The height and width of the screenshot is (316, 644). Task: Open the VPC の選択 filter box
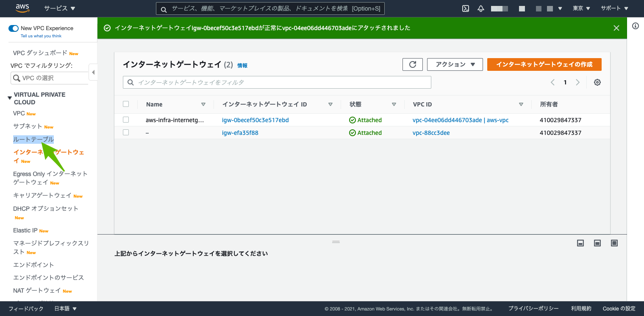pos(50,78)
